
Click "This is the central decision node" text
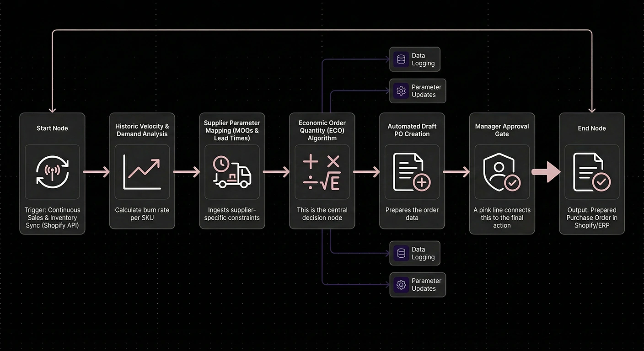322,214
